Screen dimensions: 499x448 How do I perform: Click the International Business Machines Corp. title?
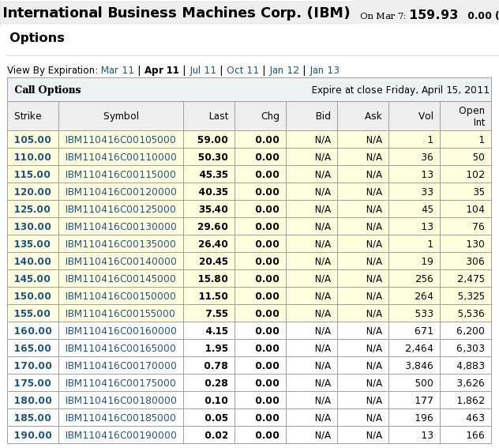pyautogui.click(x=176, y=13)
